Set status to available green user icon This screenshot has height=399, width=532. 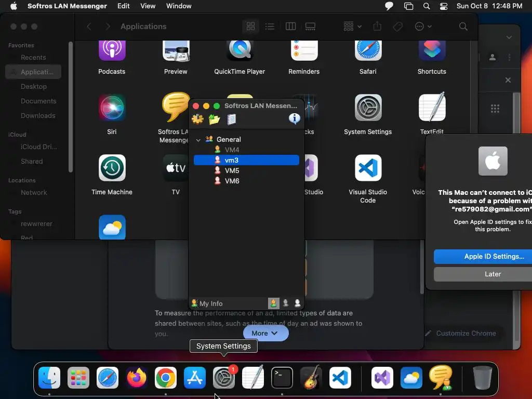click(273, 303)
